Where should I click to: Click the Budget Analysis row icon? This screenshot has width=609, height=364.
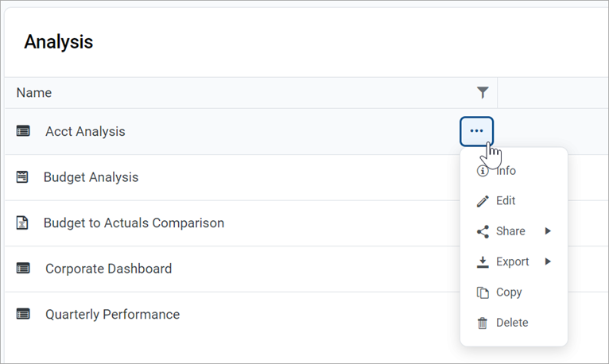pos(22,177)
